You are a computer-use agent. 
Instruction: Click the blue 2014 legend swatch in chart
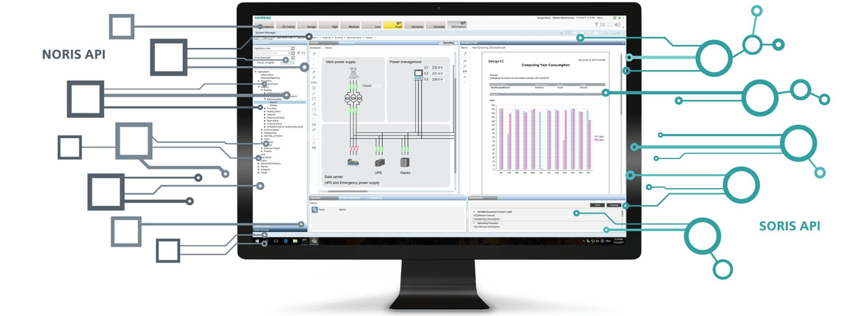596,136
